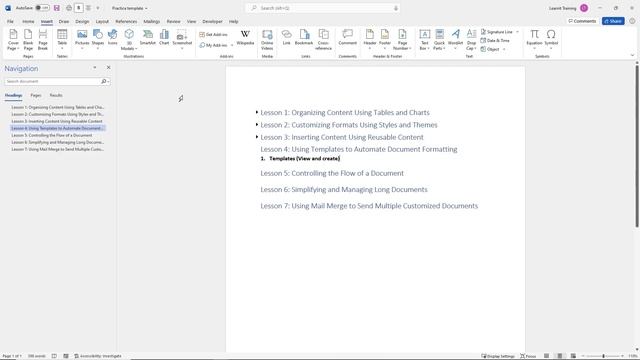Viewport: 640px width, 360px height.
Task: Adjust the zoom slider
Action: [x=603, y=356]
